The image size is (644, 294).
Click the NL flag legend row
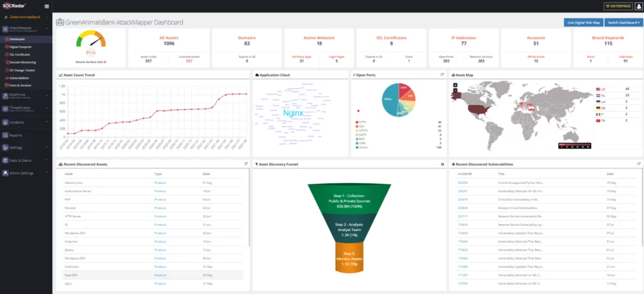tap(613, 96)
